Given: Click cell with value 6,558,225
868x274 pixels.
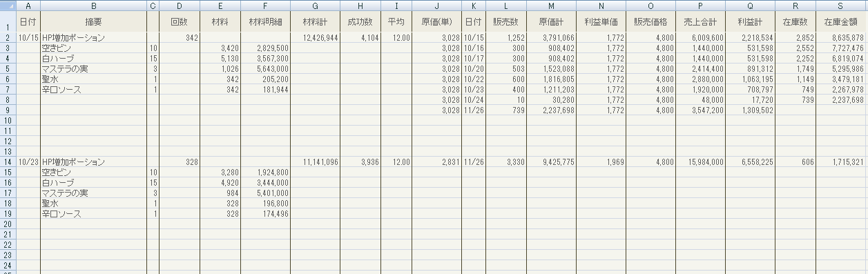Looking at the screenshot, I should click(x=750, y=162).
